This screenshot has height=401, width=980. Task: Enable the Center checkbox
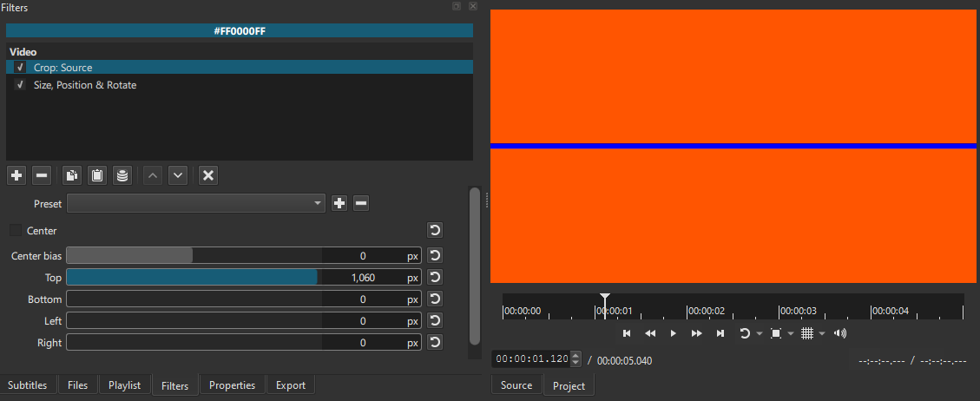coord(16,231)
